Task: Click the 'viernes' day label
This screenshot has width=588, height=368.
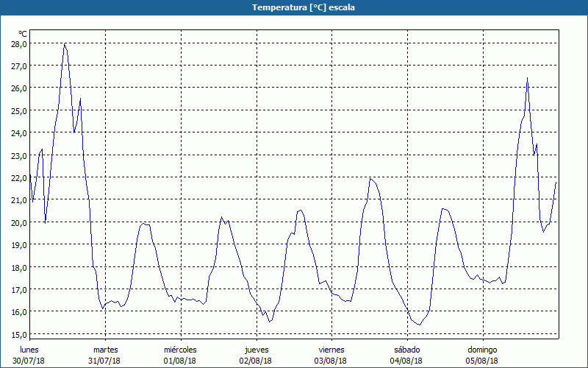Action: [331, 350]
